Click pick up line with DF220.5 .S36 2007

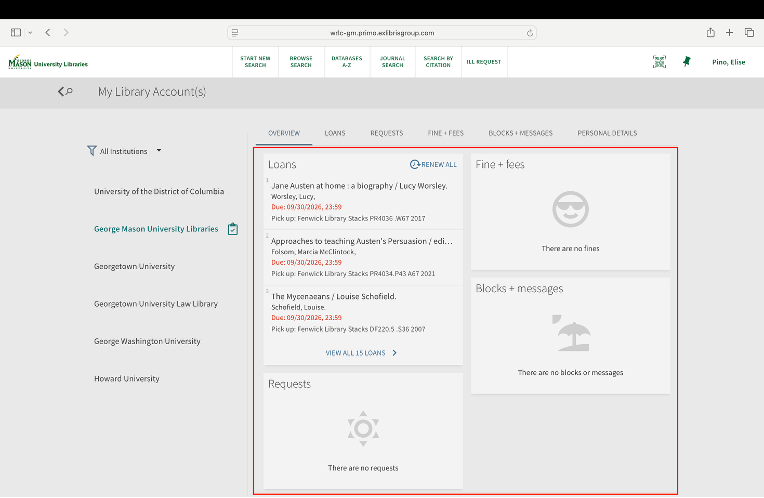point(348,329)
